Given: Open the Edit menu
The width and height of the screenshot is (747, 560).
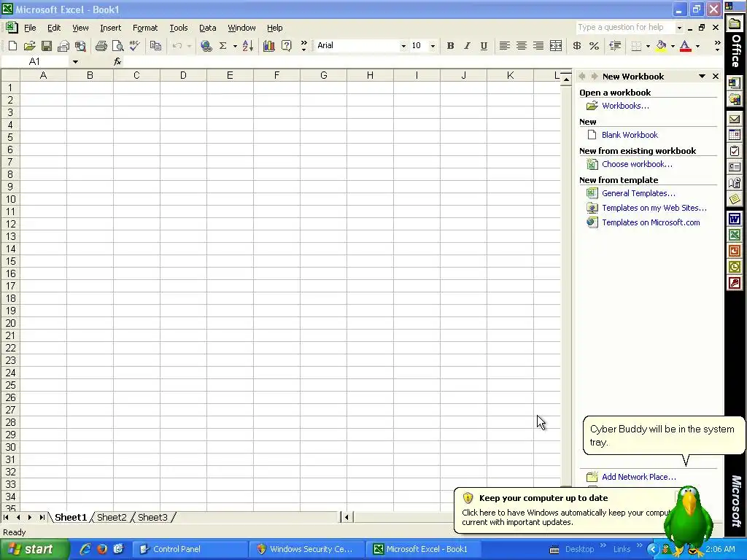Looking at the screenshot, I should coord(54,28).
